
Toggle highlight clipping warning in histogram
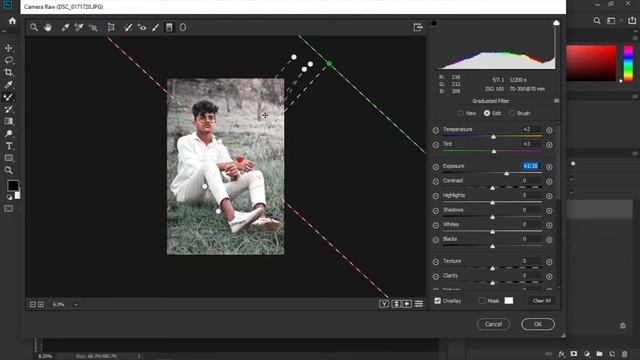556,23
